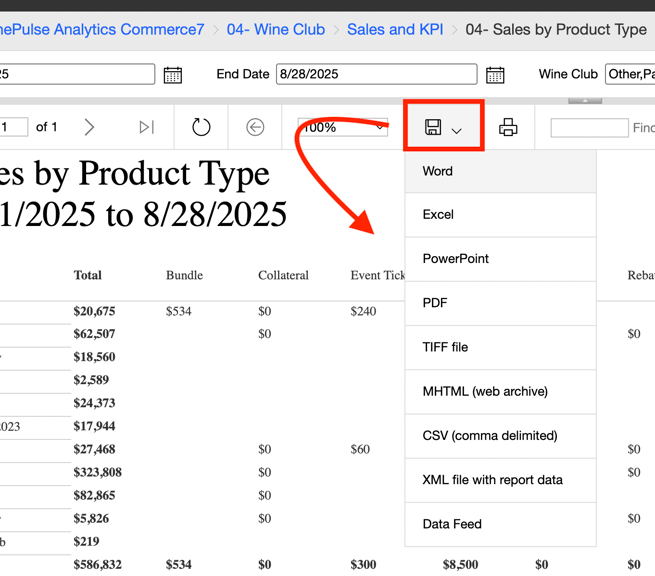Go to the next report page
This screenshot has height=576, width=655.
point(90,127)
